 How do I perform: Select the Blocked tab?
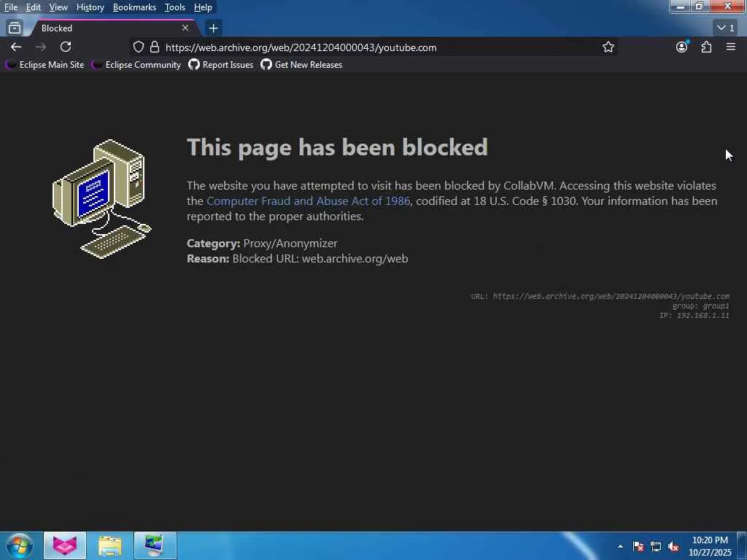click(113, 28)
